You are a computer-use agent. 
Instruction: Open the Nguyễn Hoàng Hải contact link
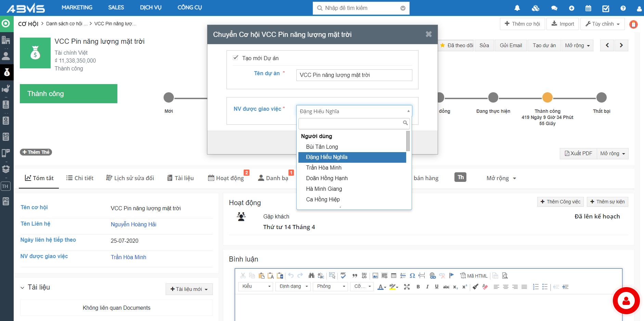coord(133,224)
